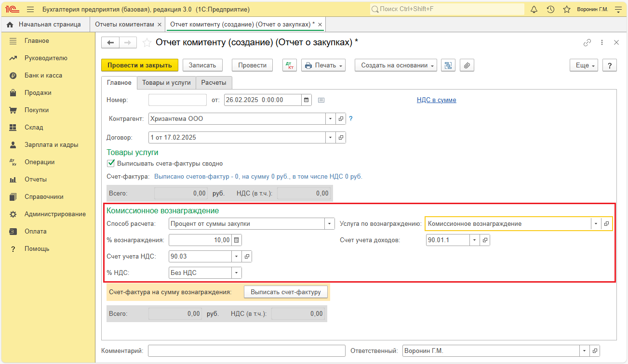Image resolution: width=628 pixels, height=364 pixels.
Task: Expand the Способ расчета dropdown
Action: pyautogui.click(x=330, y=223)
